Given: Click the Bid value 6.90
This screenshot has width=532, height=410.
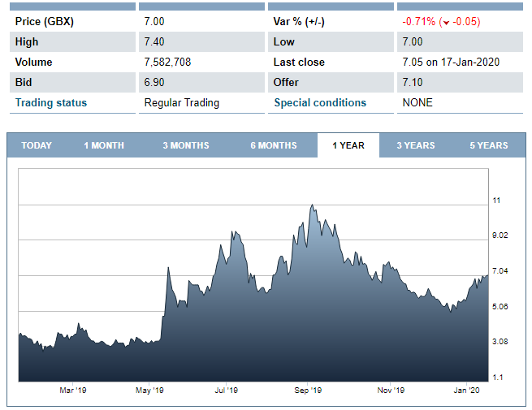Looking at the screenshot, I should click(x=154, y=83).
